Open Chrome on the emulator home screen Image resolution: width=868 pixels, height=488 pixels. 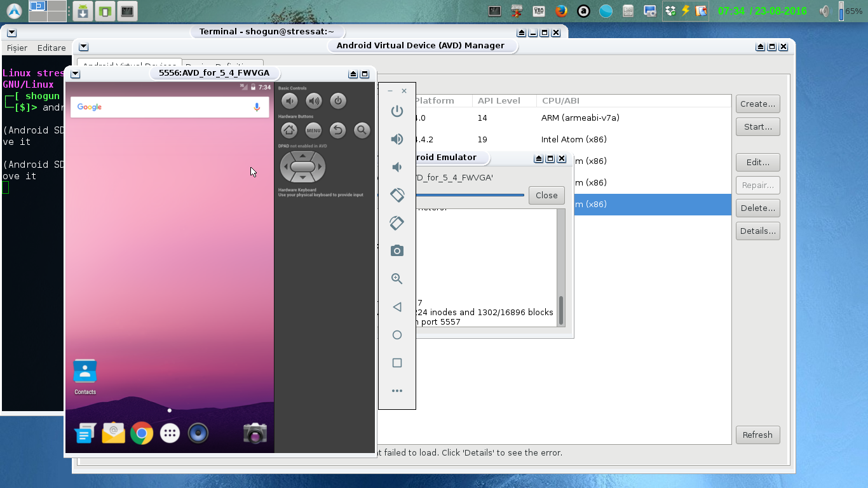141,433
